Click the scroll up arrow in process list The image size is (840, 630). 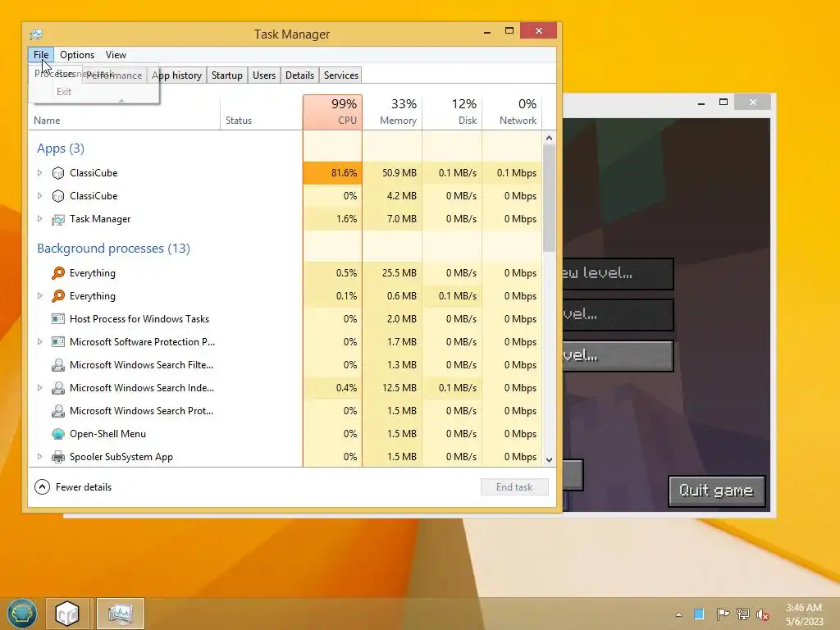coord(549,138)
